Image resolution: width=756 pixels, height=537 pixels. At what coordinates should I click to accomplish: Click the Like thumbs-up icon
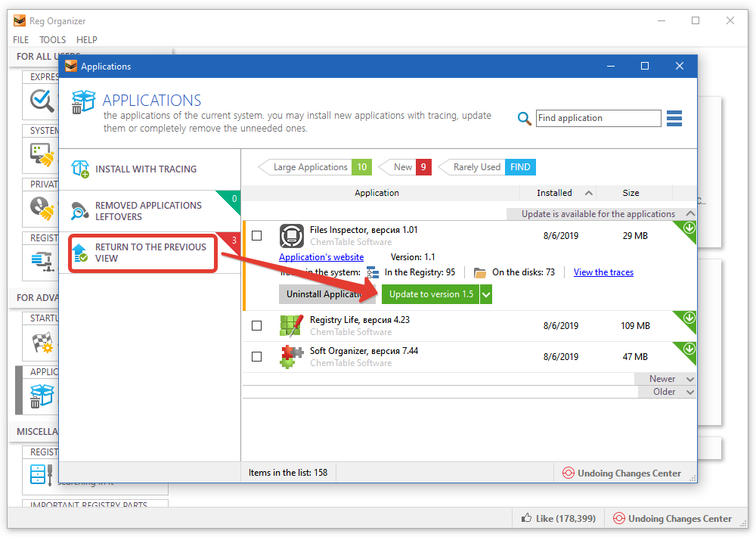click(526, 518)
